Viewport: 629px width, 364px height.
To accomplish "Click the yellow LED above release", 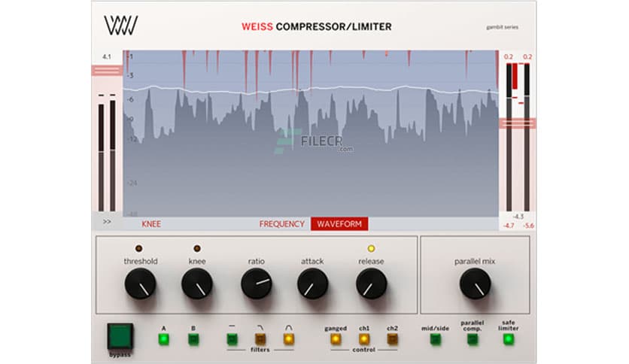I will click(371, 248).
